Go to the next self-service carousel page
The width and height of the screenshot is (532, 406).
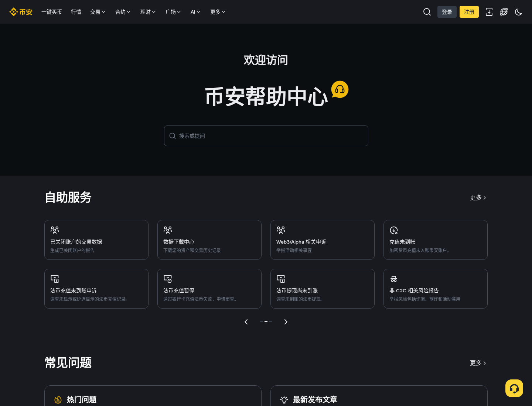286,322
